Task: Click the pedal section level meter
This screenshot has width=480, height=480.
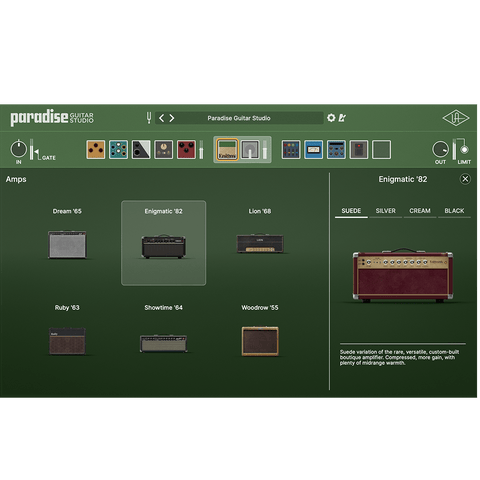Action: pos(201,149)
